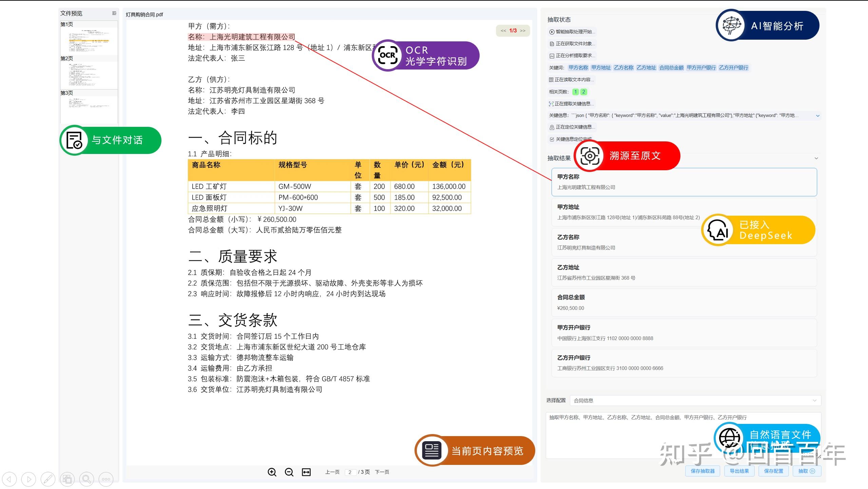Click the 保存抽取器 button

[702, 471]
